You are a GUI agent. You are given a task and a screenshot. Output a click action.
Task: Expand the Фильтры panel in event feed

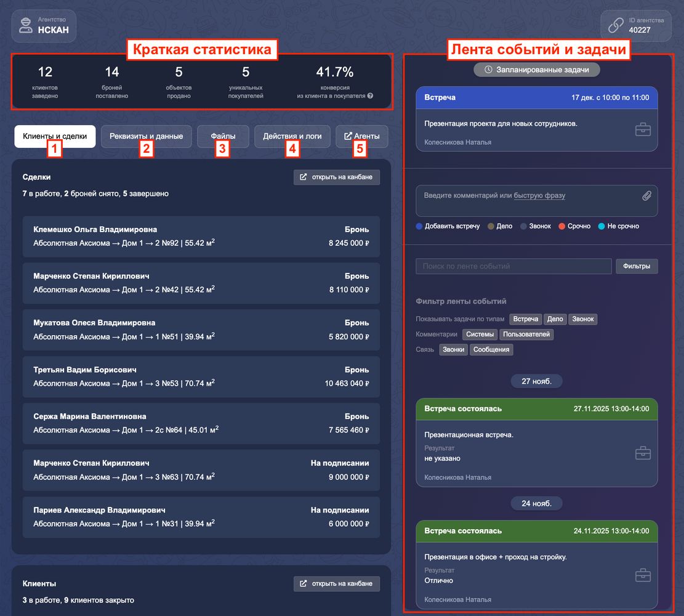pyautogui.click(x=637, y=266)
